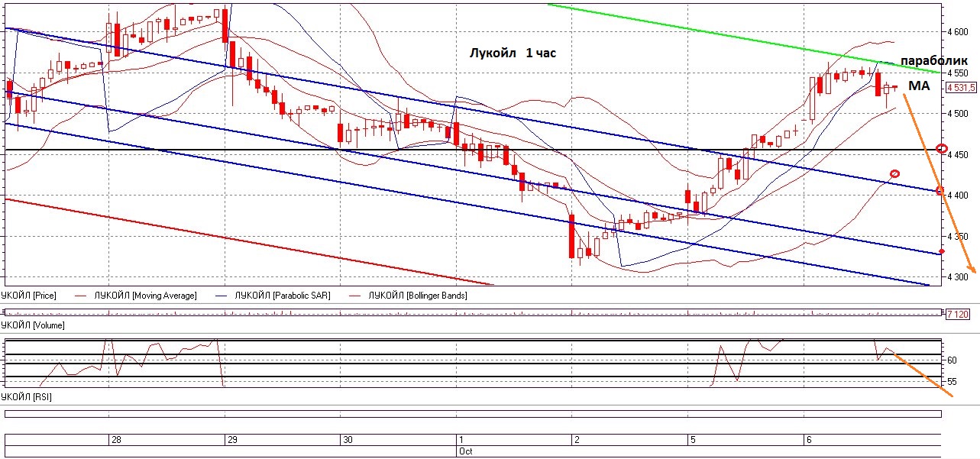Click the current price tag 4 531,5
The image size is (980, 459).
(x=960, y=88)
